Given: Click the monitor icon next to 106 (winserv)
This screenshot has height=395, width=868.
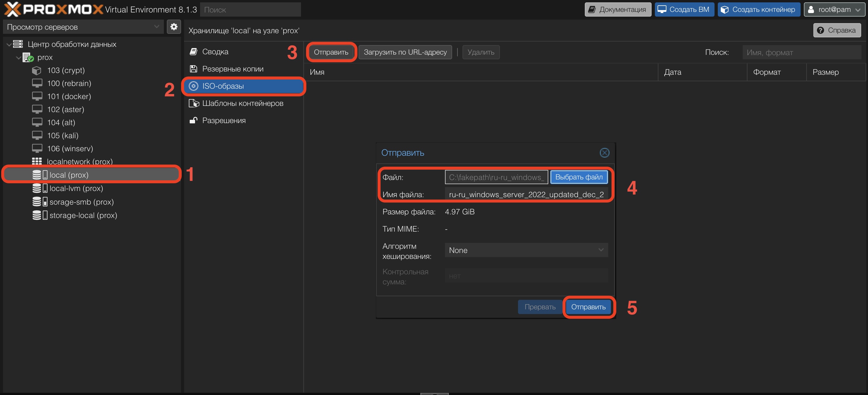Looking at the screenshot, I should pos(37,148).
